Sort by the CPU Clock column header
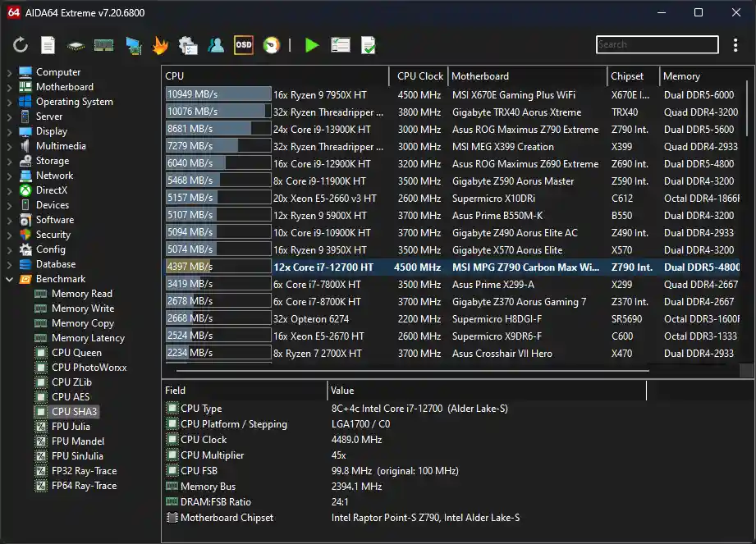The image size is (756, 544). pyautogui.click(x=419, y=76)
